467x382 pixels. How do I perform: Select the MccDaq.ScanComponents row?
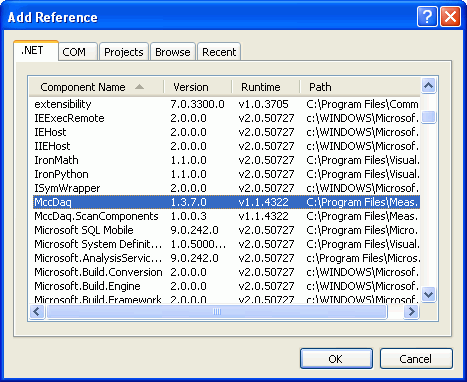(226, 216)
